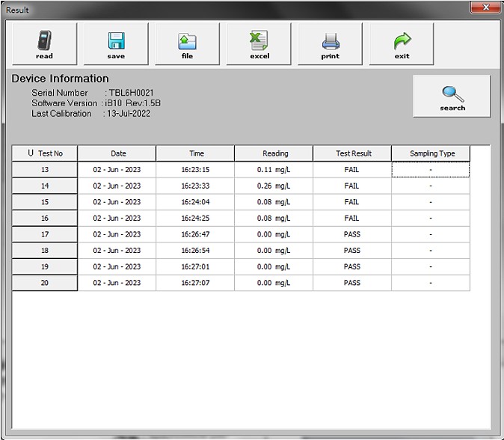
Task: Click FAIL result in test 13 row
Action: (352, 170)
